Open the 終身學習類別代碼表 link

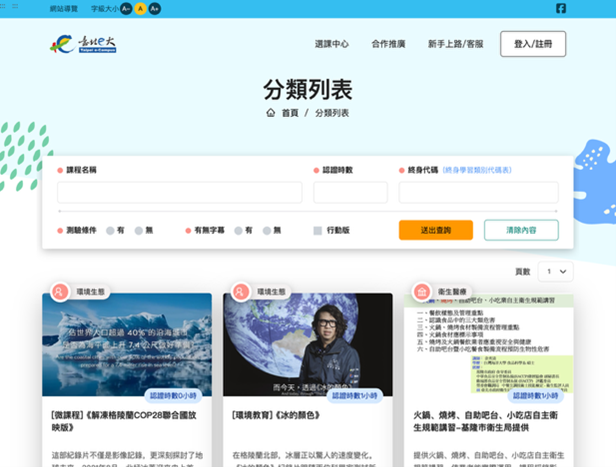477,170
